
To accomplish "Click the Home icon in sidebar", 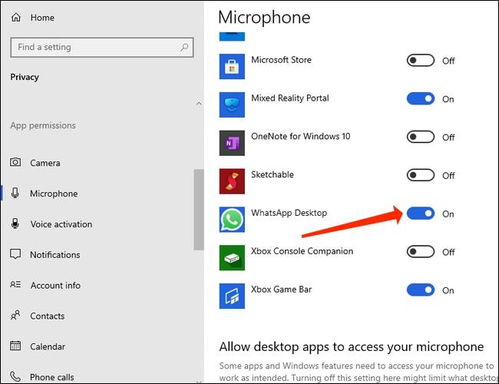I will pyautogui.click(x=16, y=17).
